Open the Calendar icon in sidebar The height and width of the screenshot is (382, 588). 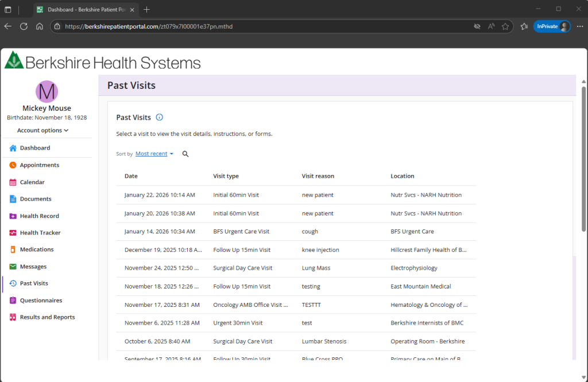(x=13, y=182)
